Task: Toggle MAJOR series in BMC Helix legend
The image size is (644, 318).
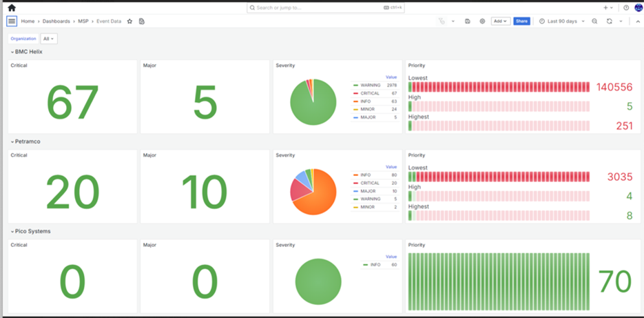Action: click(x=368, y=118)
